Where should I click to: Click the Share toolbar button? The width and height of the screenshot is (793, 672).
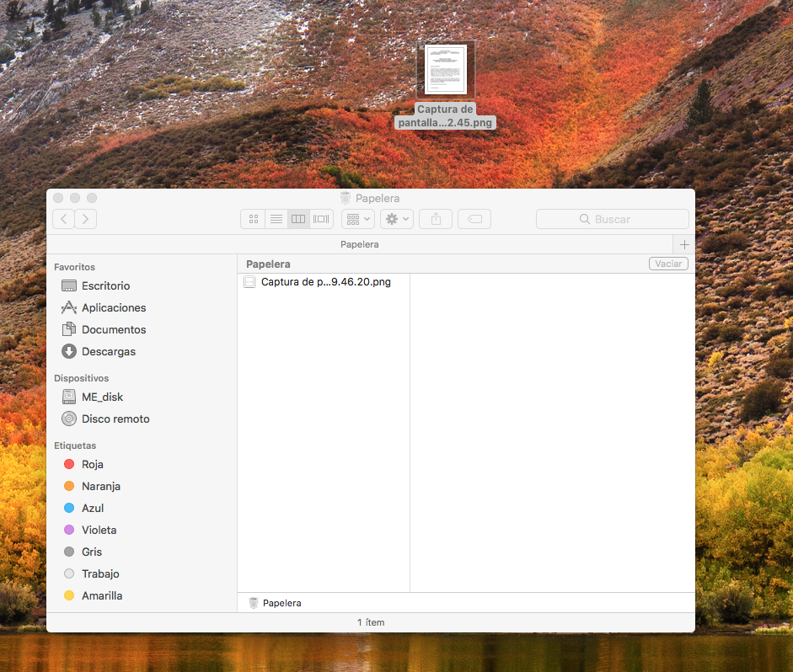click(436, 219)
